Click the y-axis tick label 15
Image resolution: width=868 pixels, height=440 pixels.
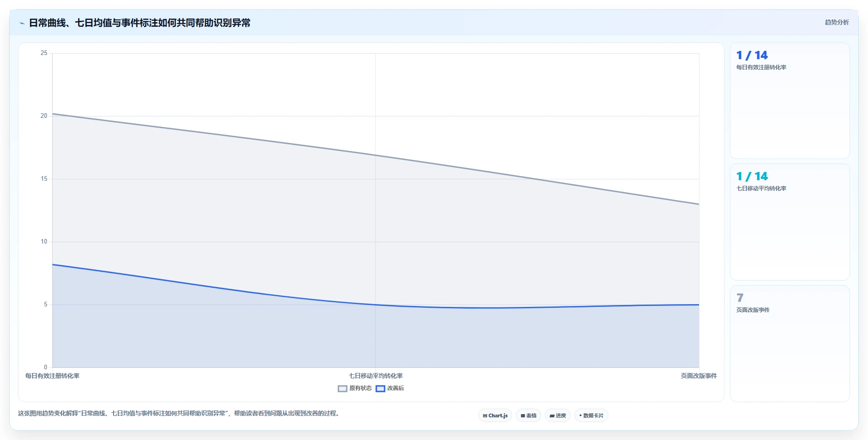[x=44, y=179]
